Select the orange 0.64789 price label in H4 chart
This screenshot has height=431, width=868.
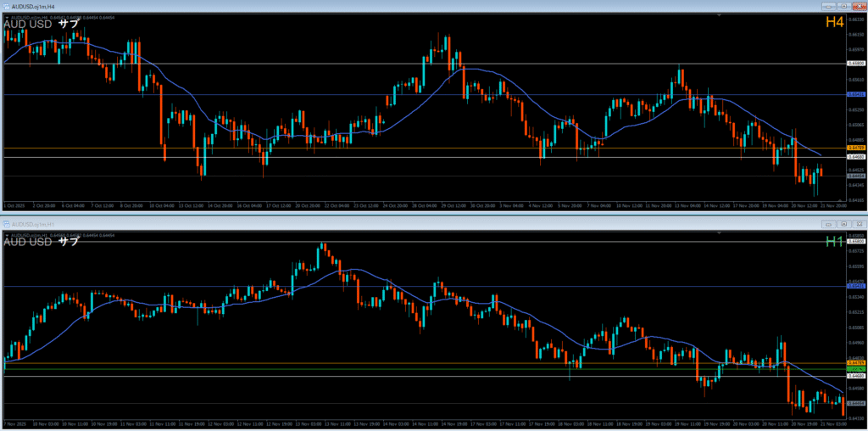(855, 148)
